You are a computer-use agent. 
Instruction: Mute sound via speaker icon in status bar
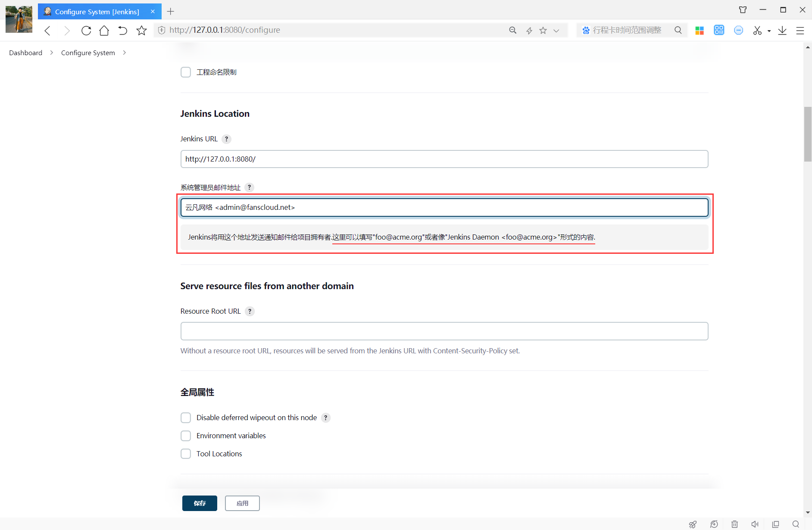(x=755, y=524)
